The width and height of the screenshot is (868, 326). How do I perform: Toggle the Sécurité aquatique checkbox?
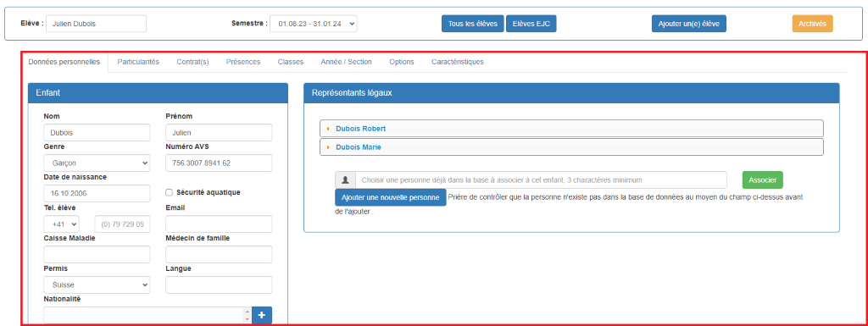pos(170,192)
